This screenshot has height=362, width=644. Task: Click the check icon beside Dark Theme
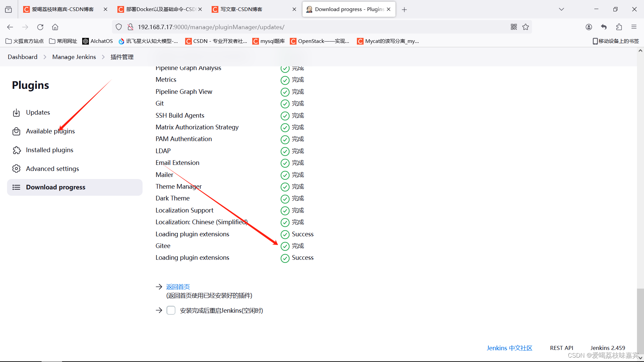click(x=285, y=199)
